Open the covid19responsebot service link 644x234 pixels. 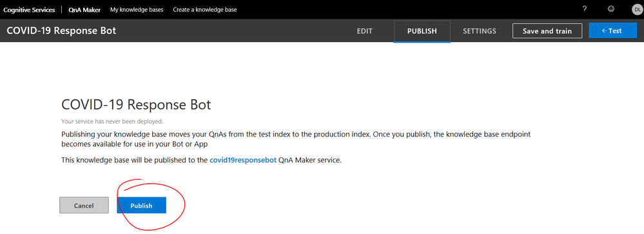click(x=243, y=160)
